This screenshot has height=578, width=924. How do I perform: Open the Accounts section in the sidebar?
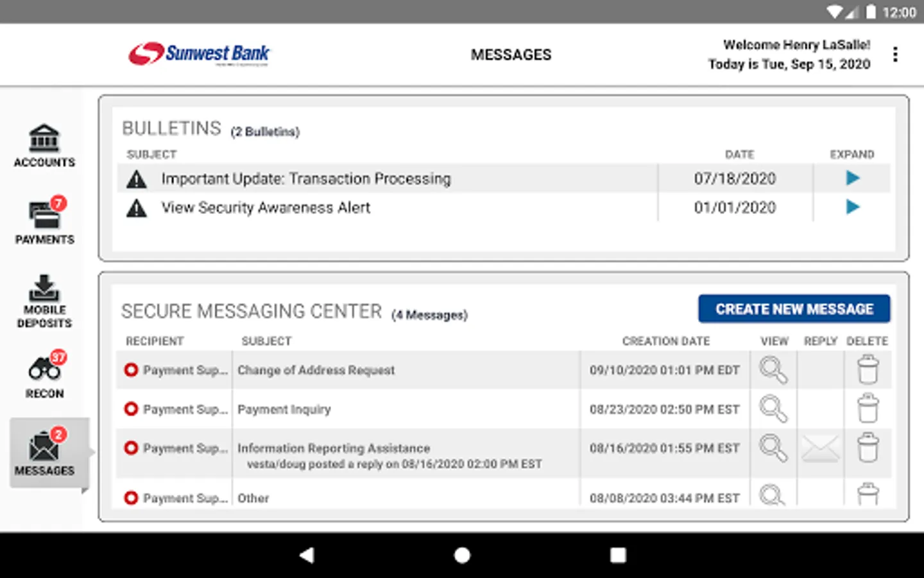[44, 146]
